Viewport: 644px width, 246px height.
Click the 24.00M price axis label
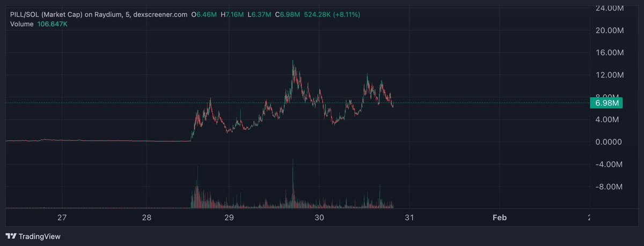tap(609, 8)
